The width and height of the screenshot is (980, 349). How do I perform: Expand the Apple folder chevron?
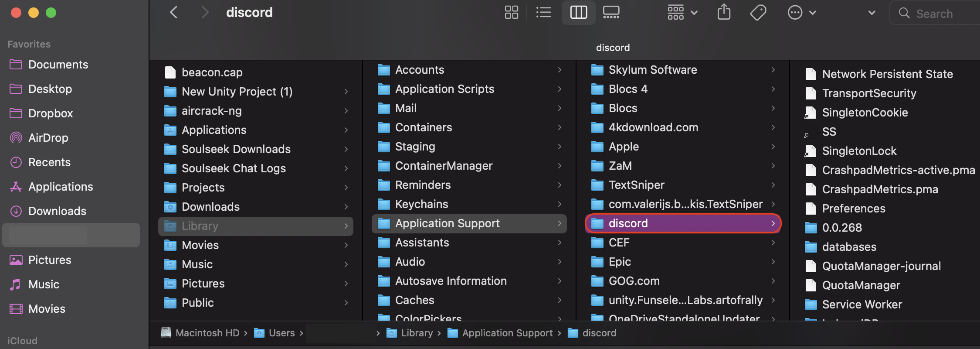pos(773,147)
